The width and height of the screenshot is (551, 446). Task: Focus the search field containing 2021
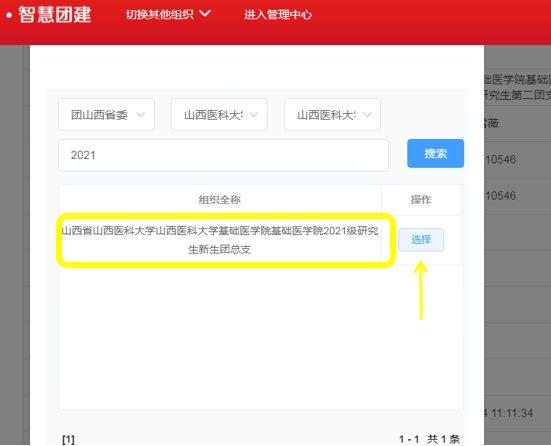223,155
